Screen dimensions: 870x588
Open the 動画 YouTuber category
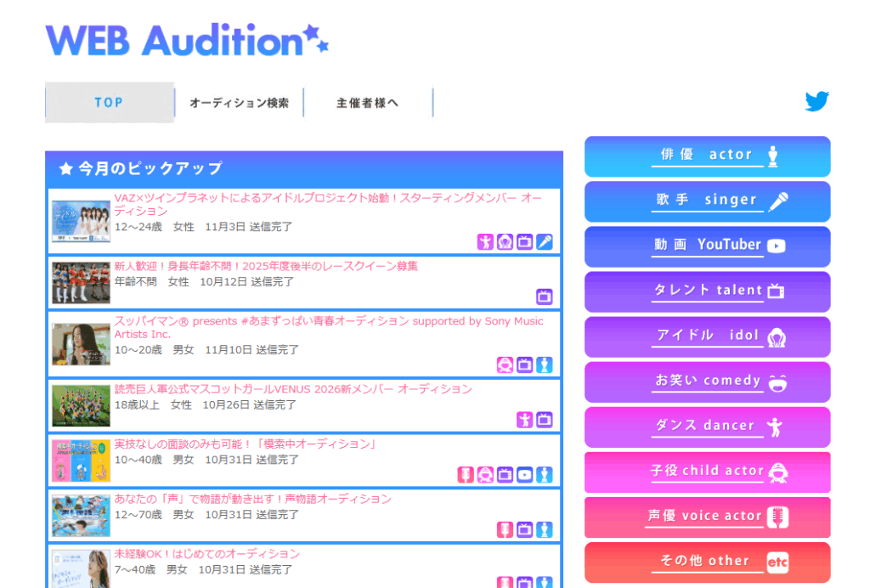[x=707, y=246]
